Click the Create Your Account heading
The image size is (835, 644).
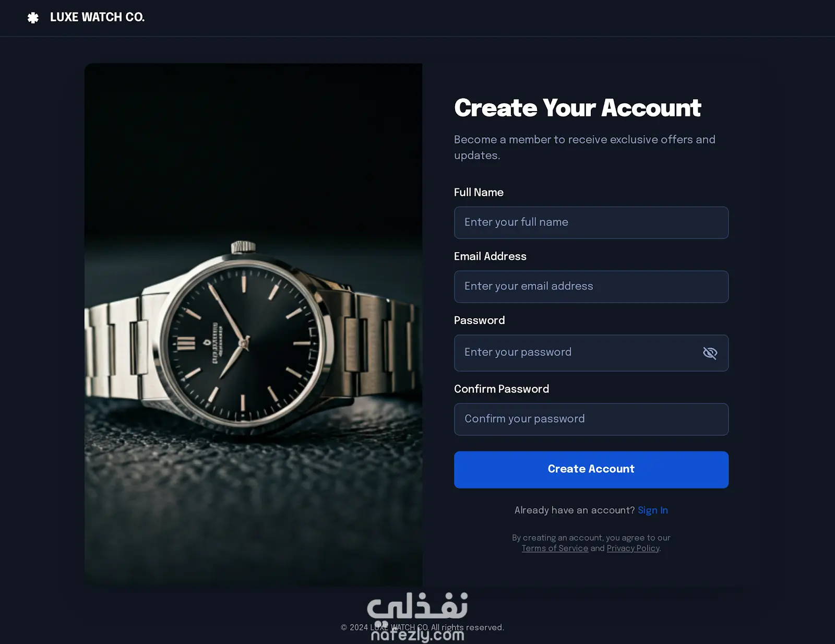click(x=577, y=108)
